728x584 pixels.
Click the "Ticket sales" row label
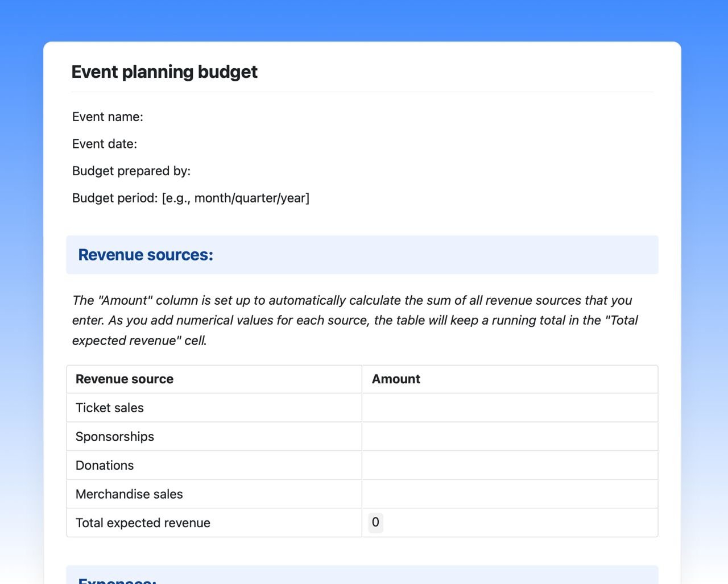[110, 407]
